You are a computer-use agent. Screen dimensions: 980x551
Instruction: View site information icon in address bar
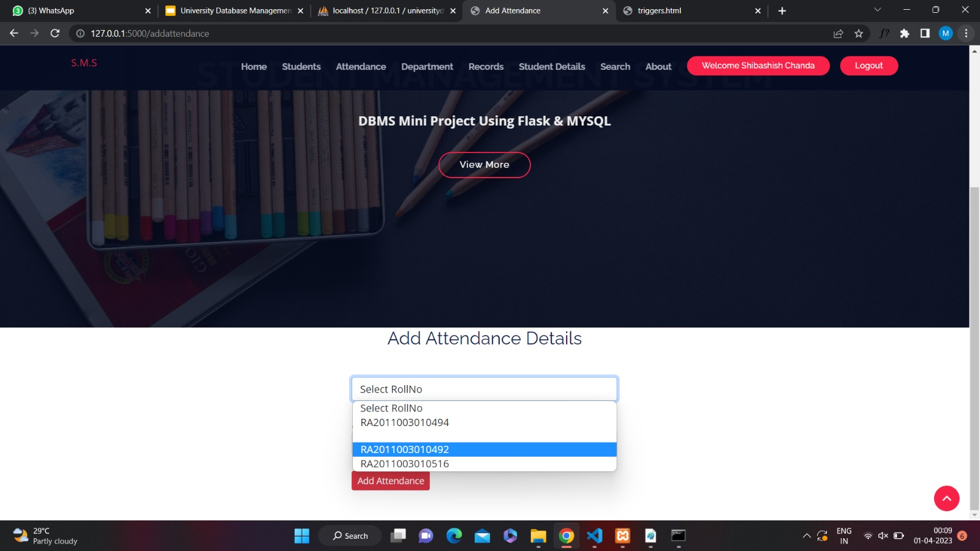80,34
